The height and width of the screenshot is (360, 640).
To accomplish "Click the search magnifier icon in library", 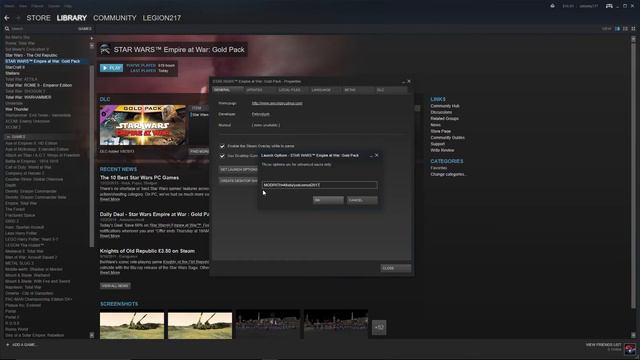I will click(x=7, y=29).
